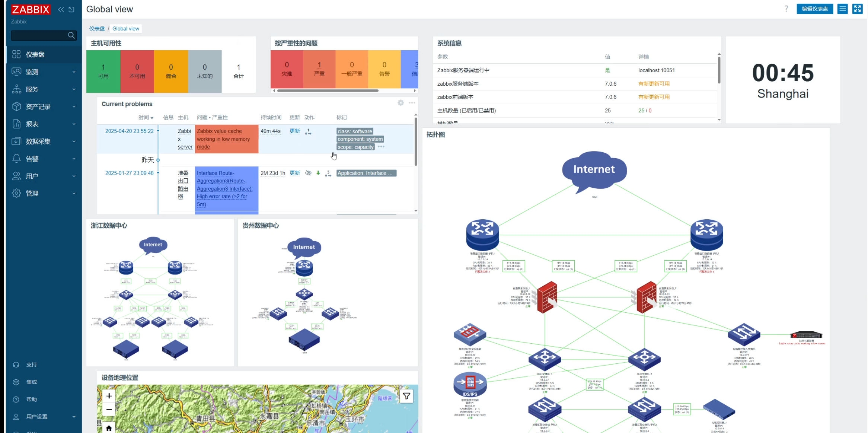Open Interface Route-Aggregation3 problem link
Image resolution: width=868 pixels, height=433 pixels.
[x=224, y=189]
